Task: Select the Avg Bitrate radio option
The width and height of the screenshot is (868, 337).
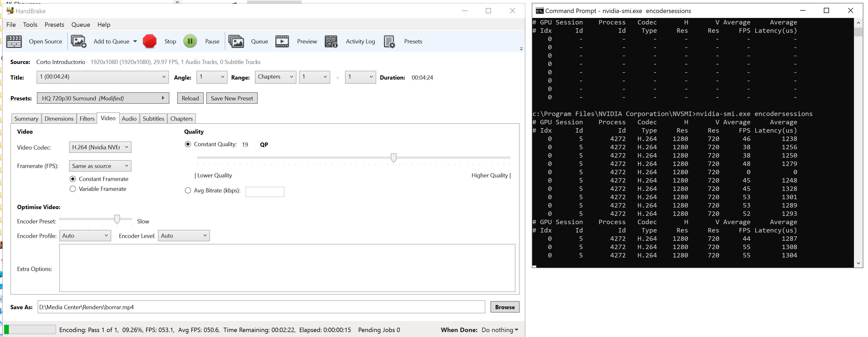Action: click(188, 191)
